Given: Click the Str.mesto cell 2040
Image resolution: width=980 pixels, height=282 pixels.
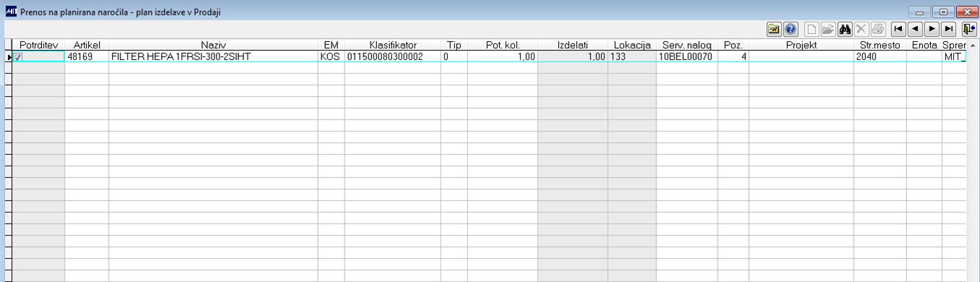Looking at the screenshot, I should (880, 56).
